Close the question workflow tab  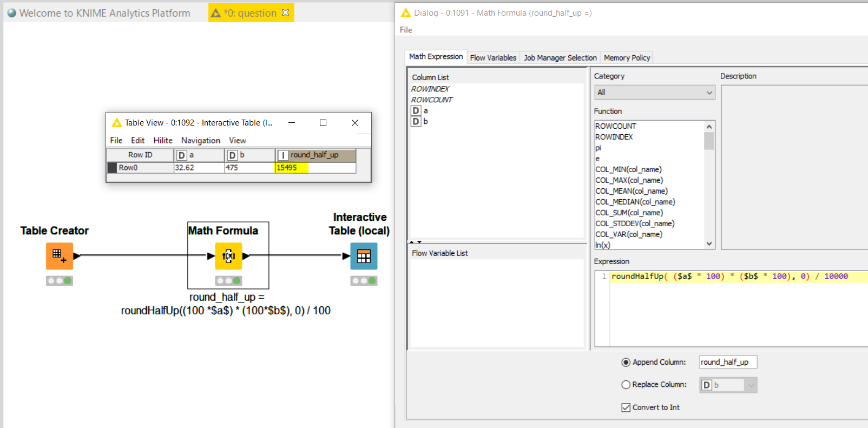(x=286, y=12)
